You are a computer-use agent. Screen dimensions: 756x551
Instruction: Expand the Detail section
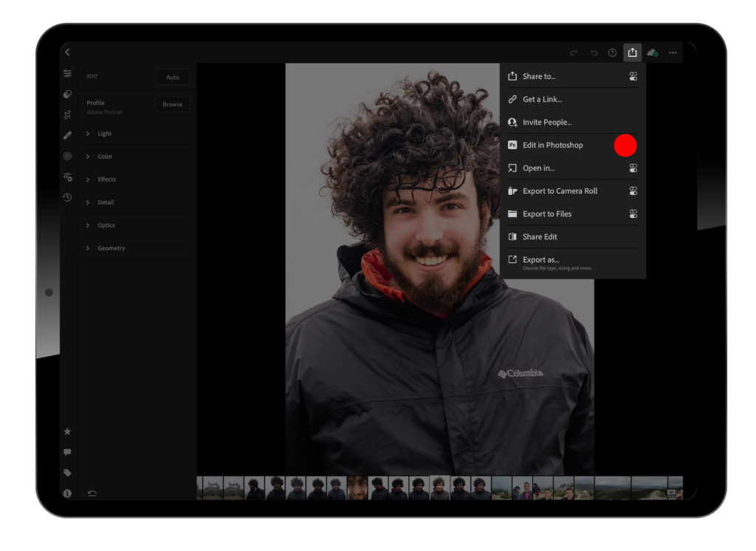pos(136,202)
